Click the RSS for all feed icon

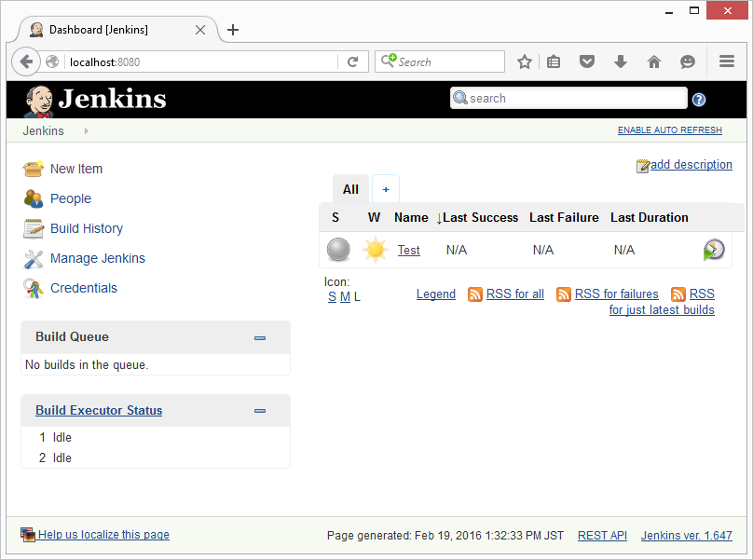coord(475,294)
